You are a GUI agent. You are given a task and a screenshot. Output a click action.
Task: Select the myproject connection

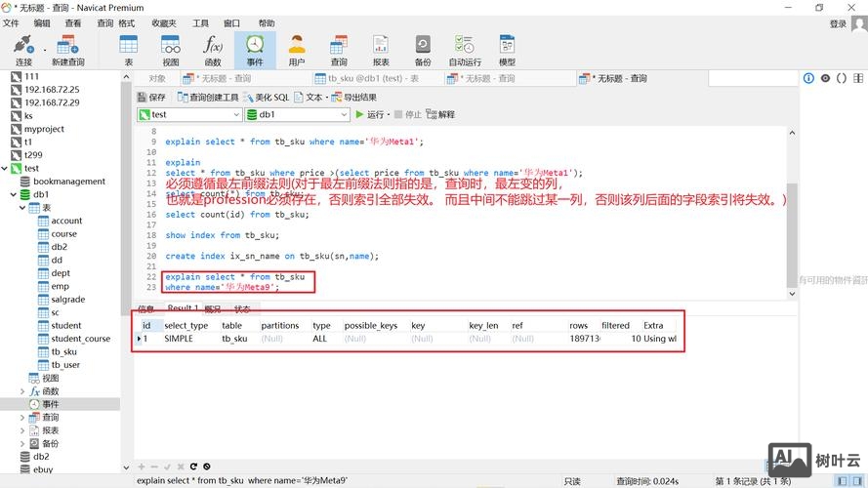click(44, 129)
